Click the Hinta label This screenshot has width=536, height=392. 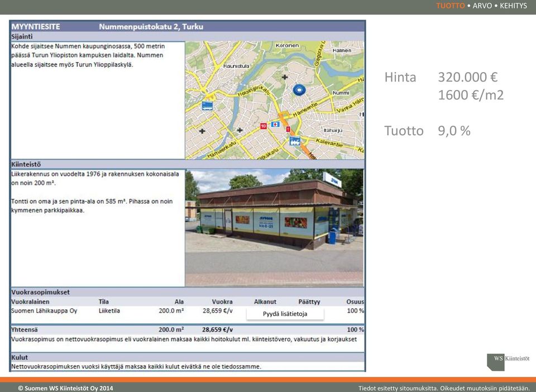[400, 77]
